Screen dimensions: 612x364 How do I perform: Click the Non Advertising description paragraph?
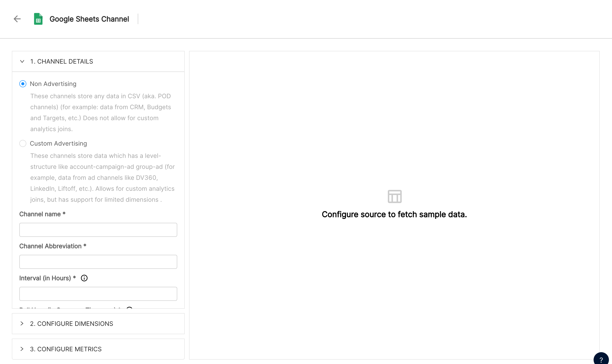(x=100, y=112)
